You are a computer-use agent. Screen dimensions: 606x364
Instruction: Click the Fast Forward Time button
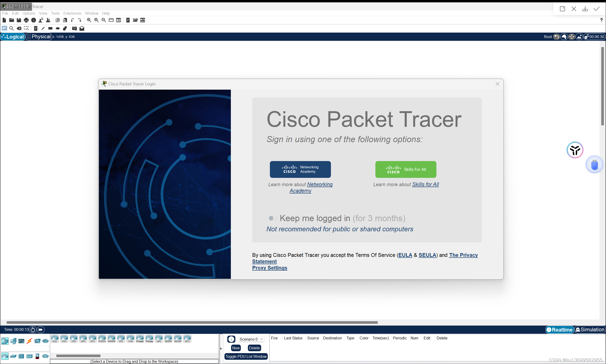point(41,330)
